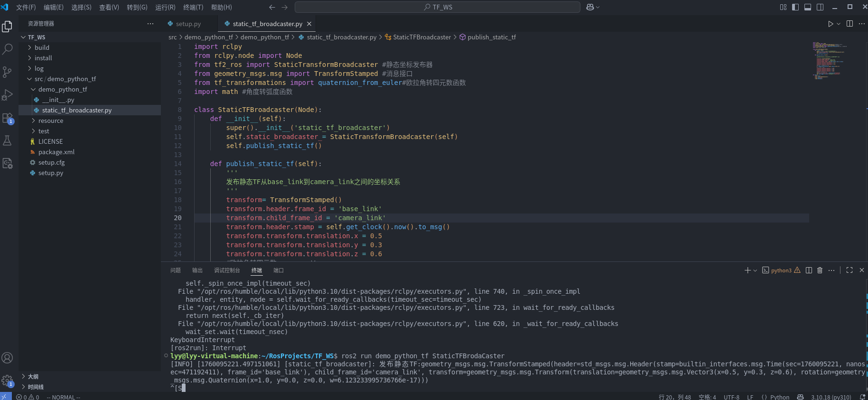Open the Search view in the activity bar
This screenshot has height=400, width=868.
point(7,49)
